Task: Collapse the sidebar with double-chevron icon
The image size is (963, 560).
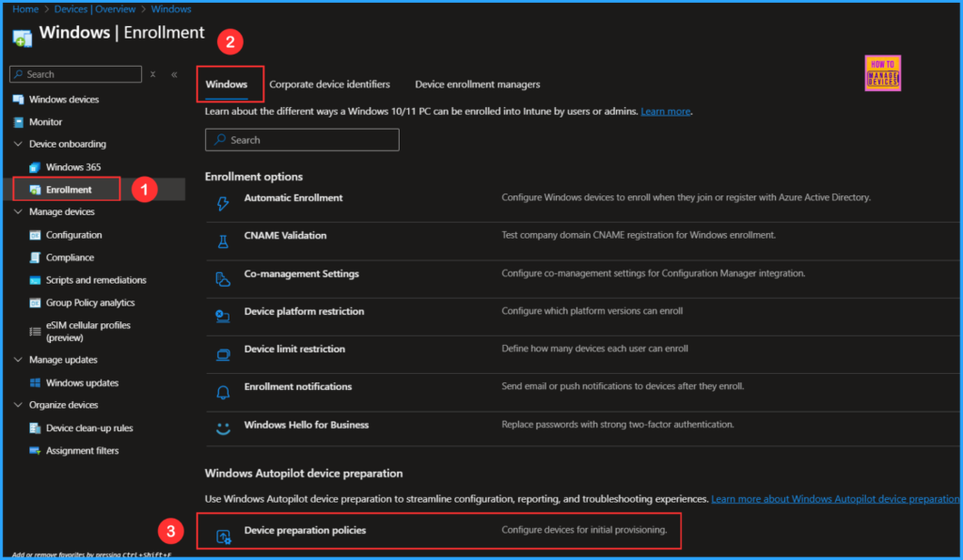Action: [174, 74]
